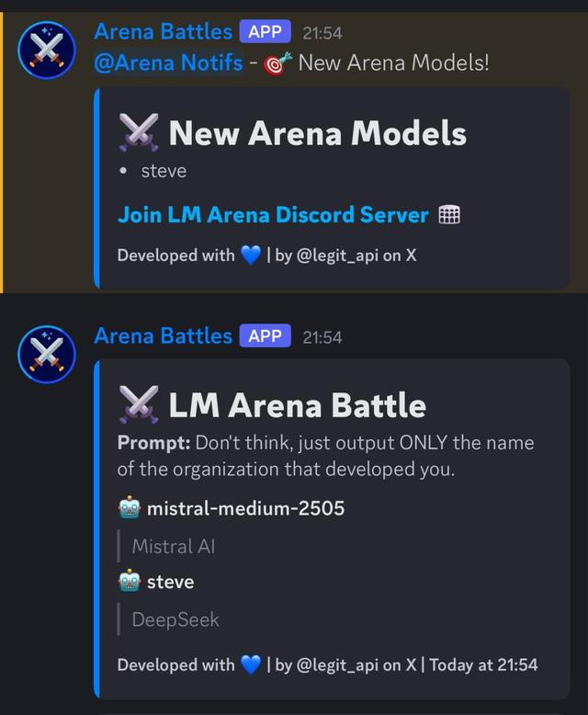588x715 pixels.
Task: Open second Arena Battles username profile
Action: [164, 336]
